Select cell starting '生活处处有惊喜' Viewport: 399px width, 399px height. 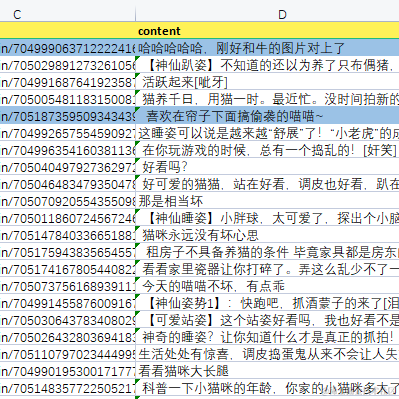tap(267, 354)
